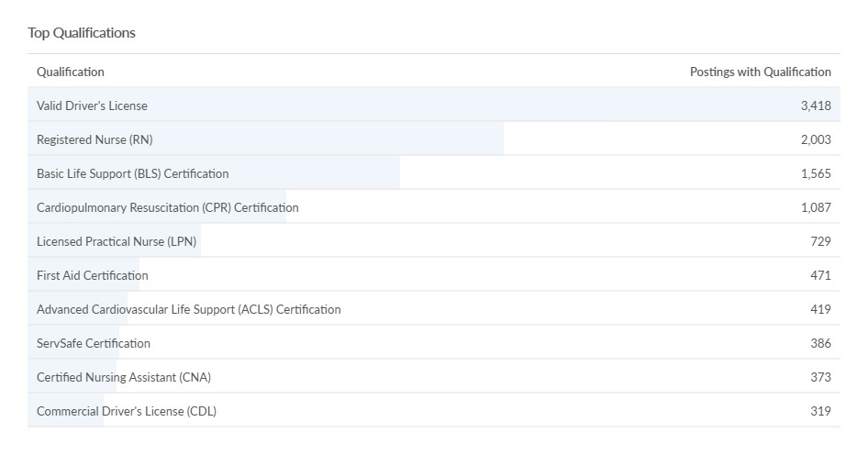Click Certified Nursing Assistant (CNA) label
The height and width of the screenshot is (455, 868).
coord(124,377)
